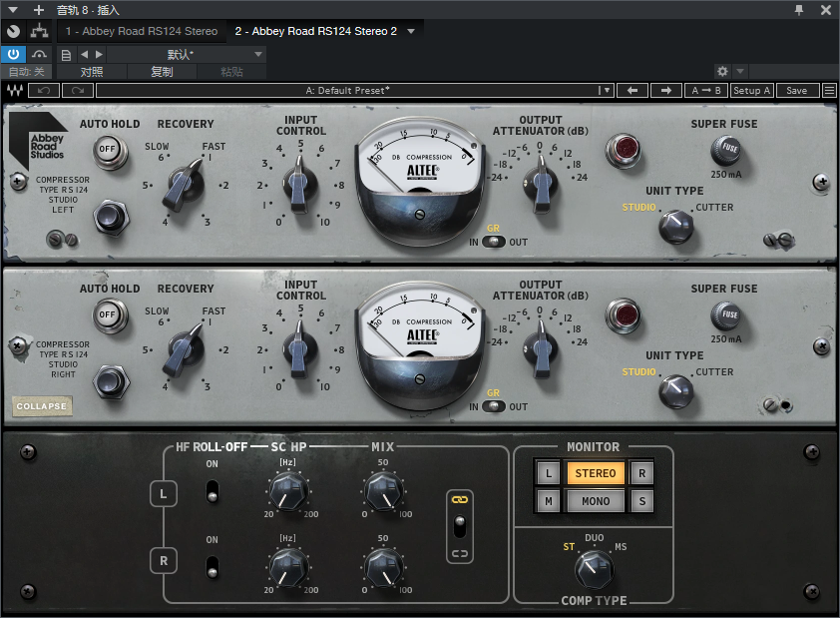Monitor STEREO mode
This screenshot has width=840, height=618.
[596, 473]
